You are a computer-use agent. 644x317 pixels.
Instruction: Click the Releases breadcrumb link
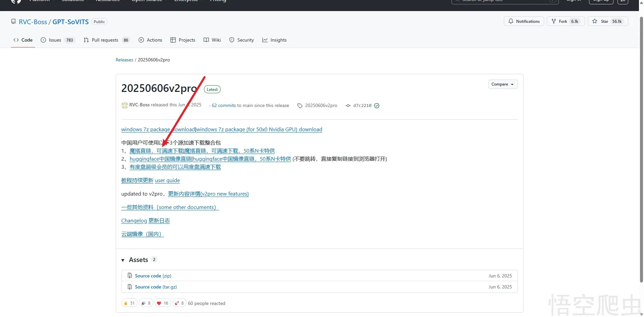pyautogui.click(x=124, y=60)
